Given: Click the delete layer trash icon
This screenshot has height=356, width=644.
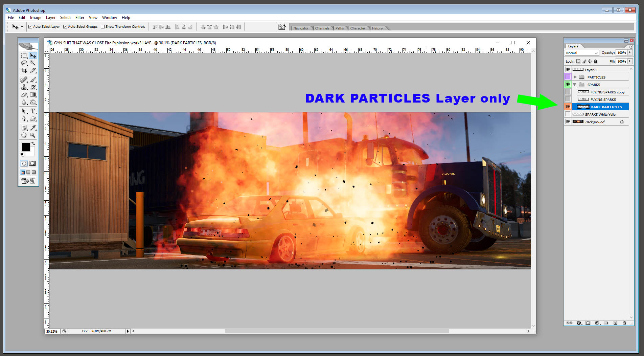Looking at the screenshot, I should click(624, 323).
